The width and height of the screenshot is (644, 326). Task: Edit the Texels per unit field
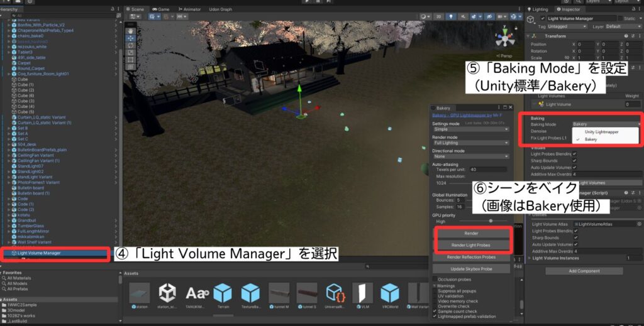487,170
